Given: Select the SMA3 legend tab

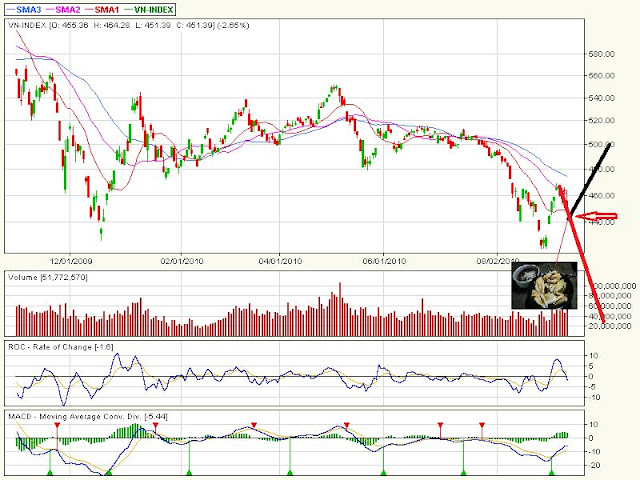Looking at the screenshot, I should 27,9.
